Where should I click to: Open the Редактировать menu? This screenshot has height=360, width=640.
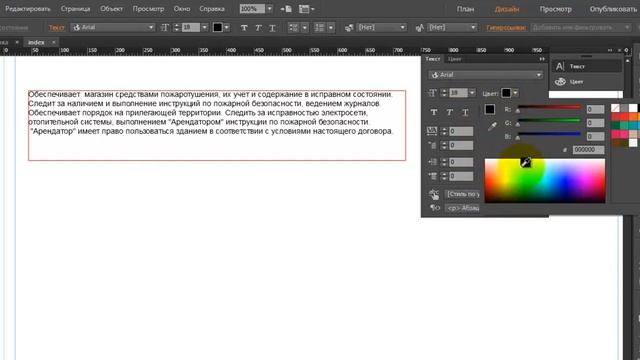coord(28,9)
